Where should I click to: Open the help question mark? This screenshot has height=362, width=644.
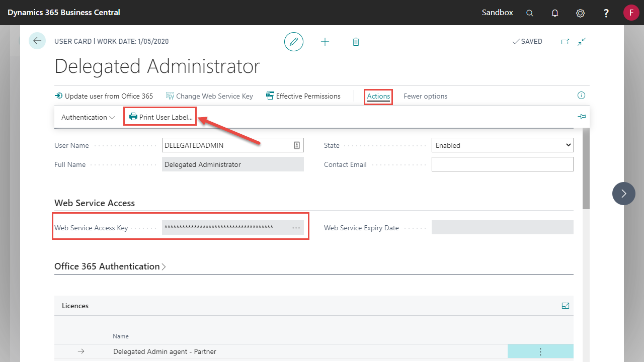(606, 13)
